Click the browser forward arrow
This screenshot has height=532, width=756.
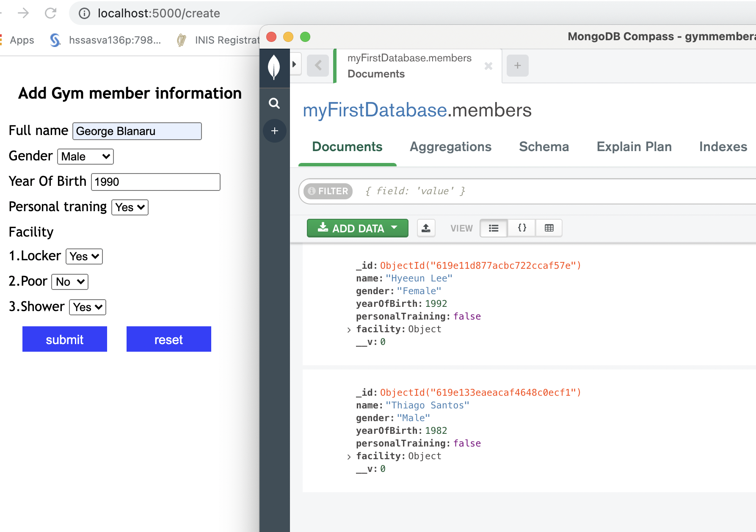pyautogui.click(x=23, y=13)
